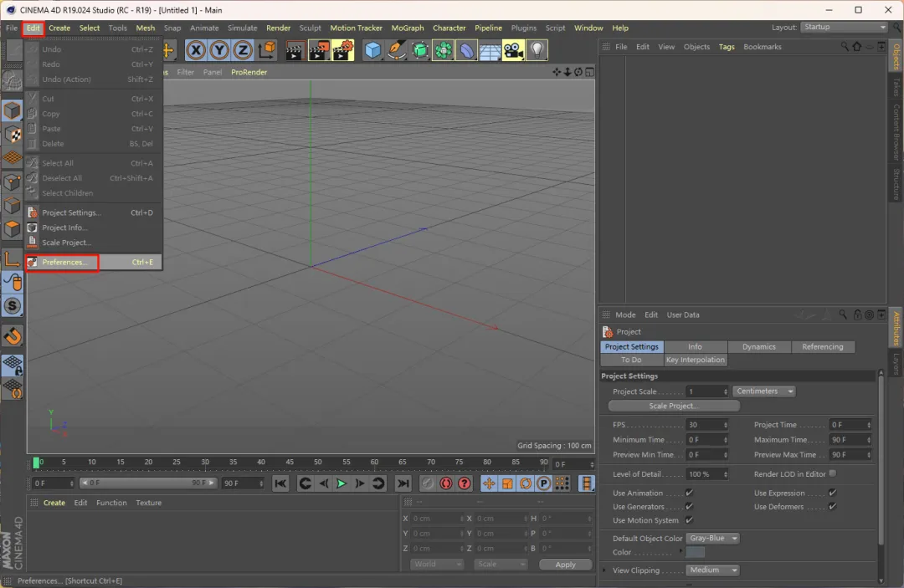Switch to the Dynamics tab
Screen dimensions: 904x588
coord(758,347)
